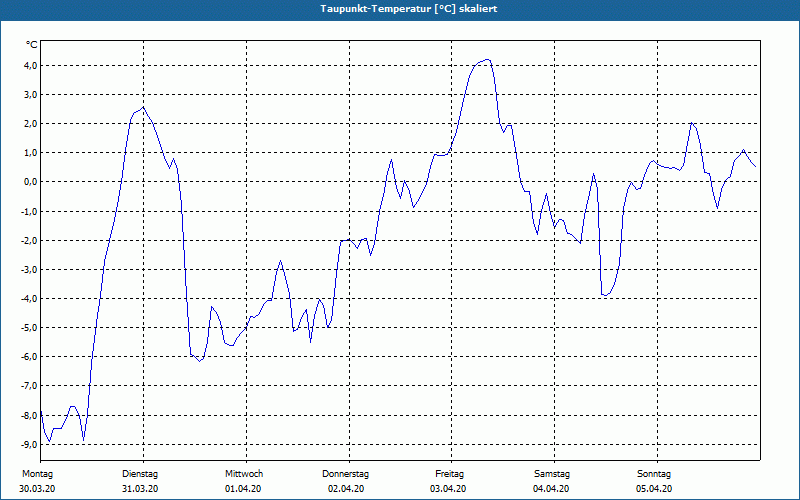Click the date '01.04.20'
Viewport: 800px width, 500px height.
point(243,489)
